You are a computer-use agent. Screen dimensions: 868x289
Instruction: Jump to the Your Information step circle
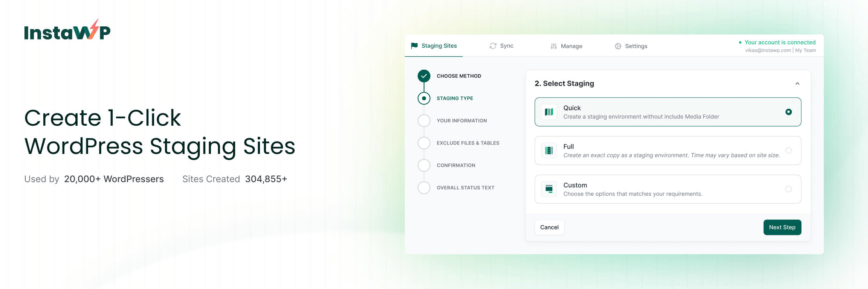coord(424,121)
